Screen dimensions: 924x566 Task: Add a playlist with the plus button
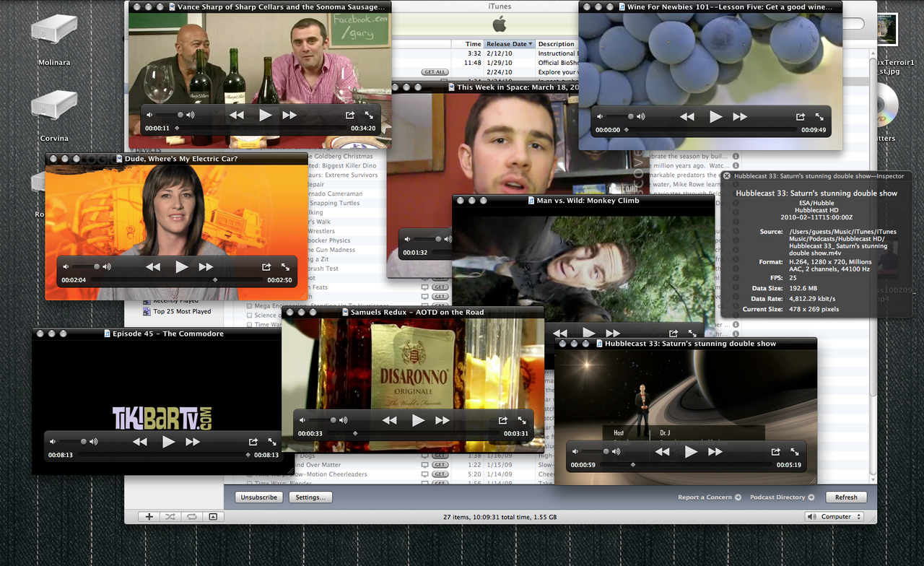tap(149, 517)
